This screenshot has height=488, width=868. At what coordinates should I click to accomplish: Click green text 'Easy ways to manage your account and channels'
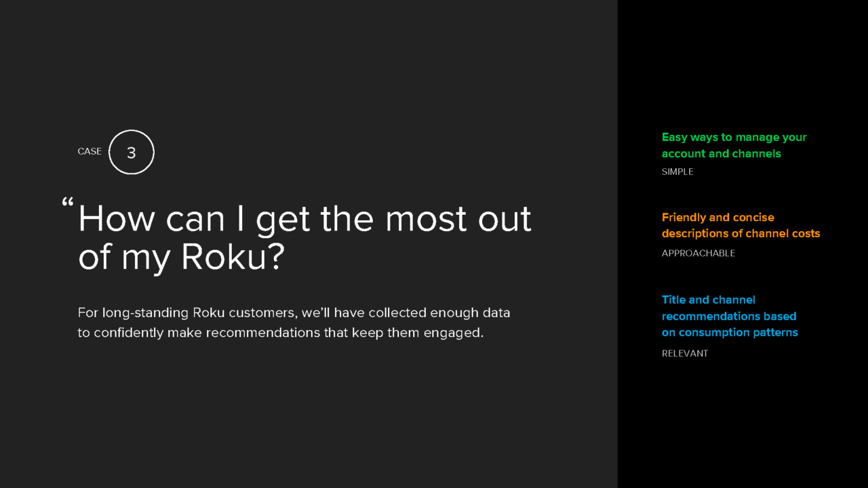pos(734,145)
